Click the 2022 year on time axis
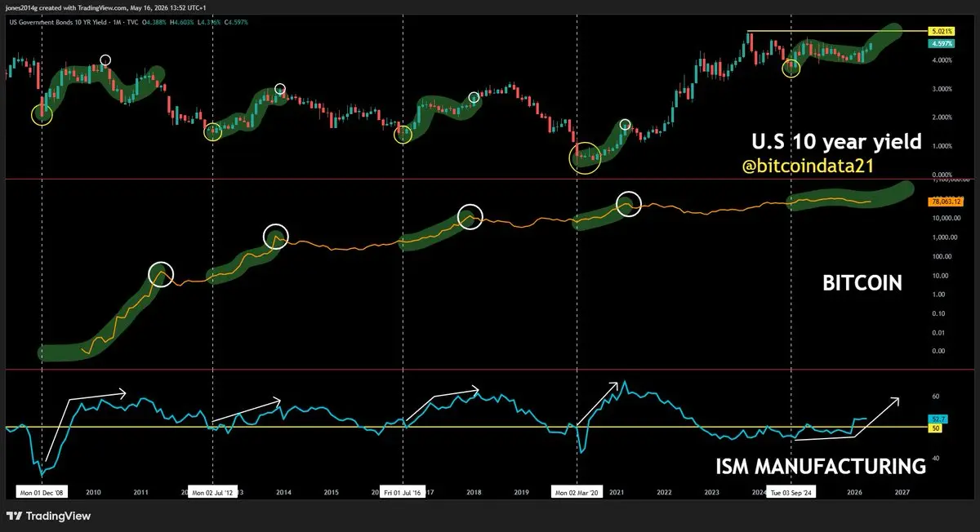 coord(664,494)
